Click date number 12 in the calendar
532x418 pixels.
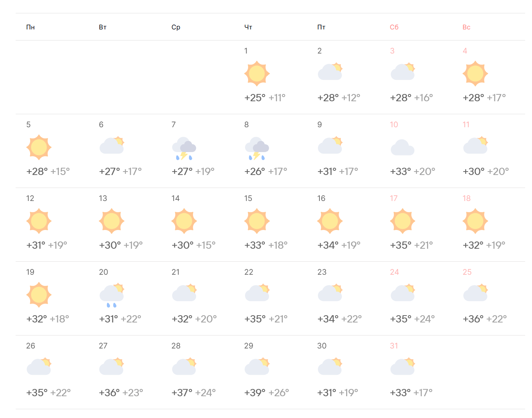[x=30, y=198]
